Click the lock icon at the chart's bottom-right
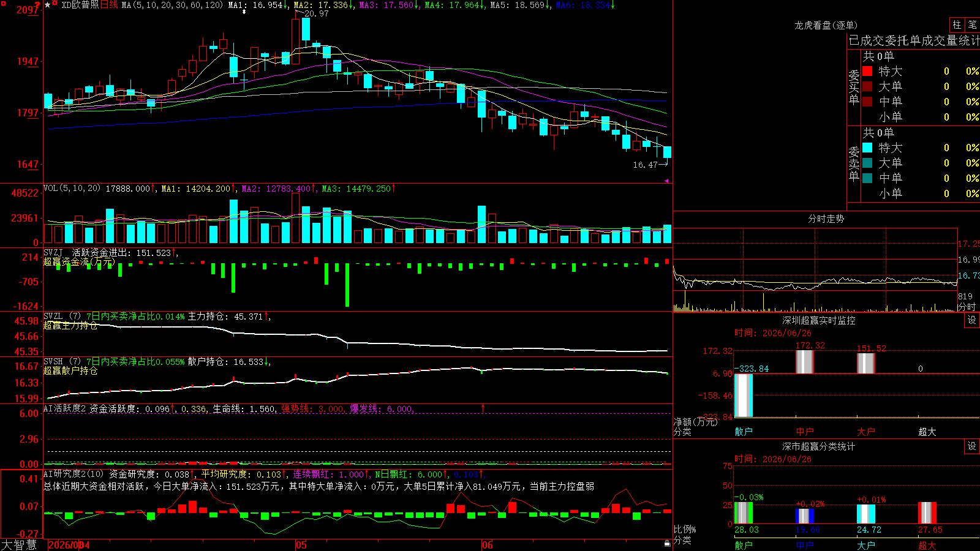 [668, 543]
